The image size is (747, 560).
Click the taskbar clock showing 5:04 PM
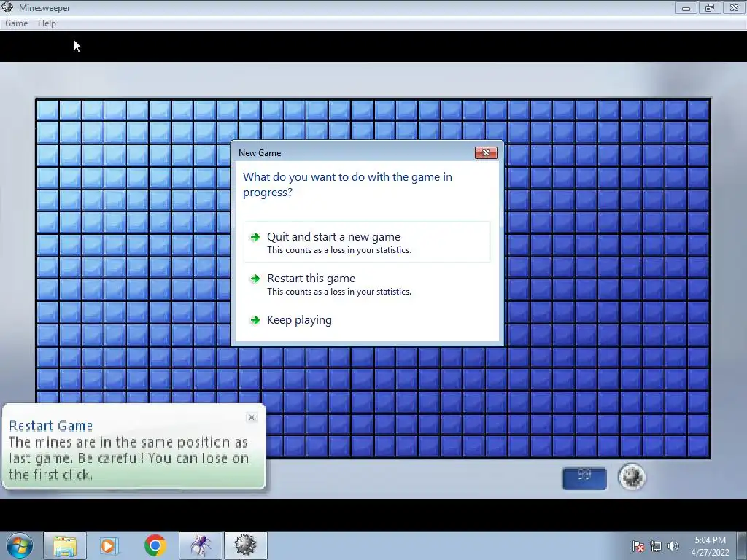pyautogui.click(x=710, y=546)
